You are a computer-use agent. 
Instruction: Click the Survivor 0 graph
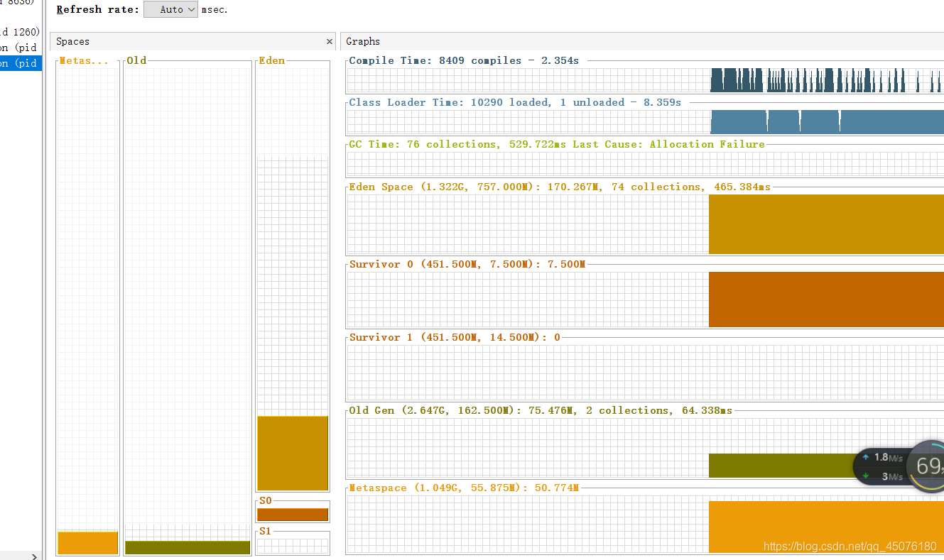(645, 300)
